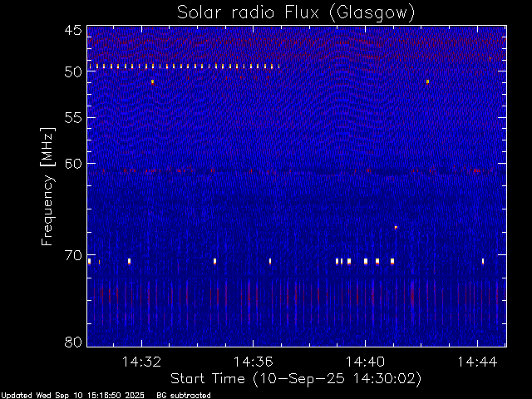Select the 80 MHz frequency axis label

(x=73, y=342)
